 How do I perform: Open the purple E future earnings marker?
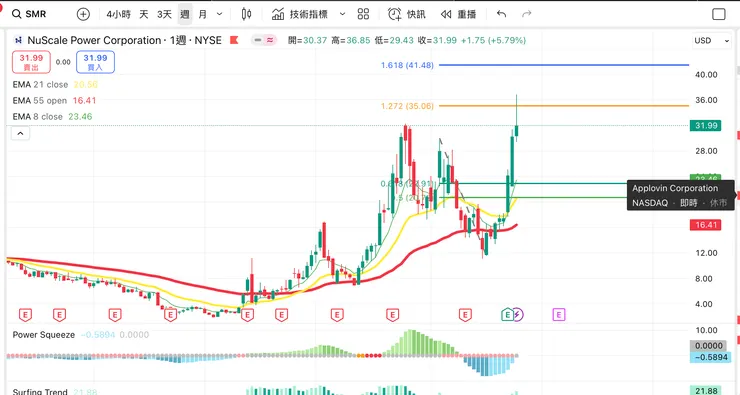tap(559, 314)
